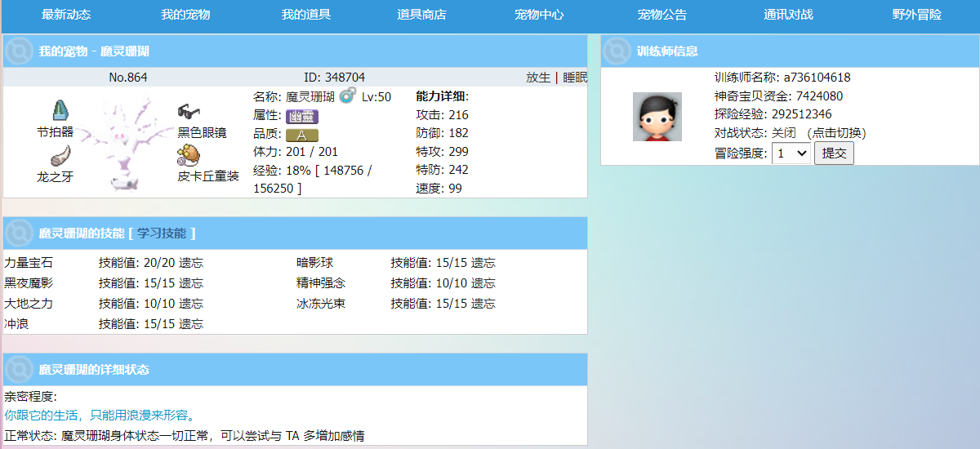The height and width of the screenshot is (449, 980).
Task: Click the 学习技能 link
Action: (x=162, y=233)
